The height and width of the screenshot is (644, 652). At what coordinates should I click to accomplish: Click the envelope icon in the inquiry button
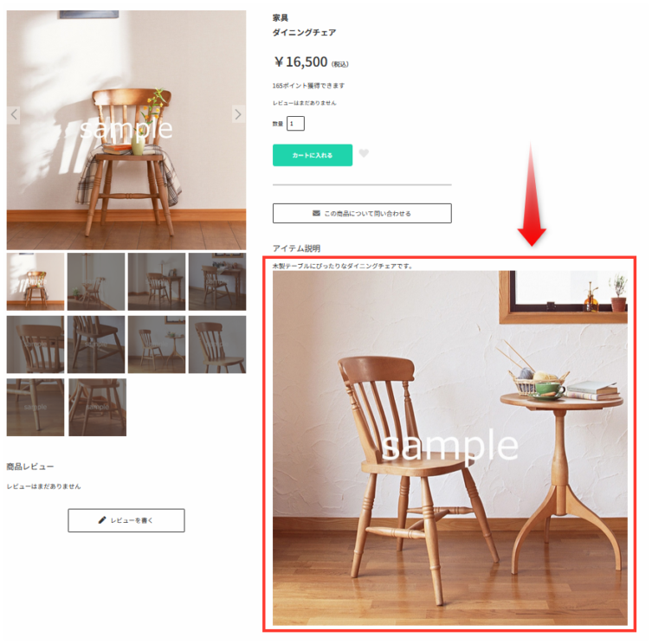(316, 213)
